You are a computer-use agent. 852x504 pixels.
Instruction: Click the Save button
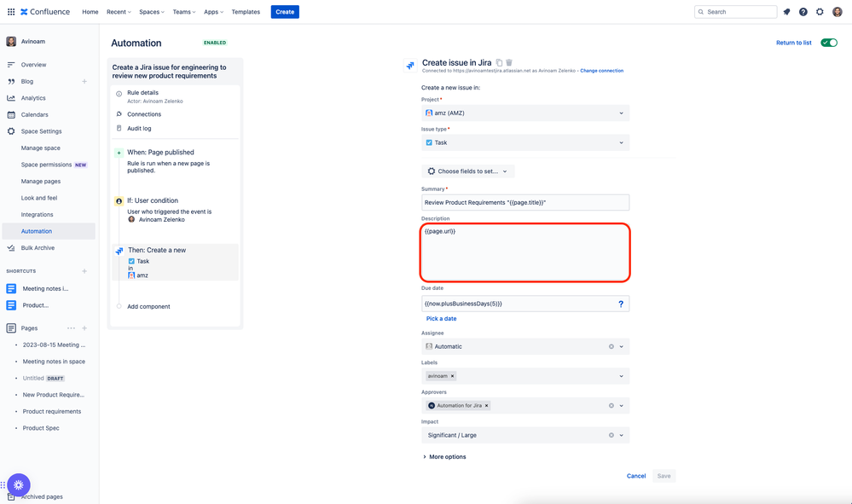[664, 476]
